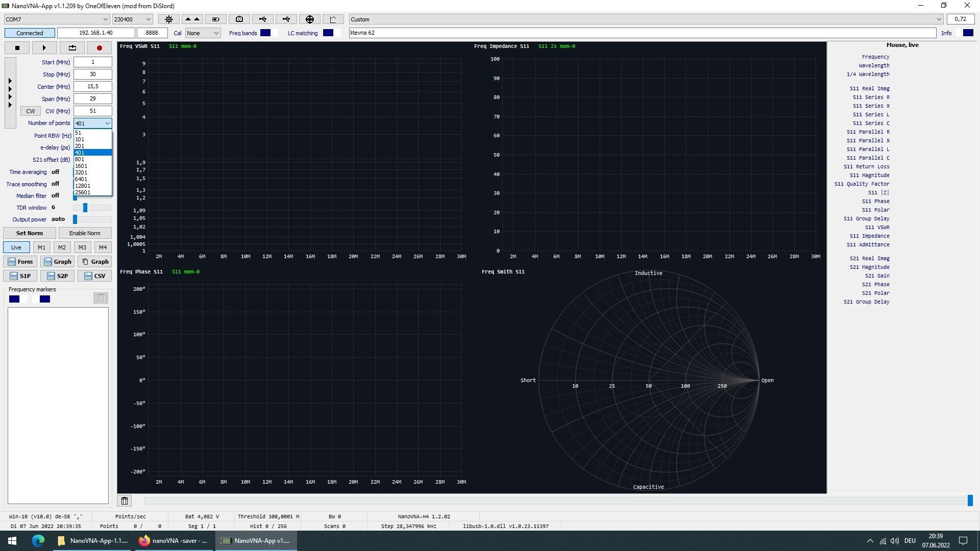Screen dimensions: 980x551
Task: Select memory M2 button
Action: coord(62,248)
